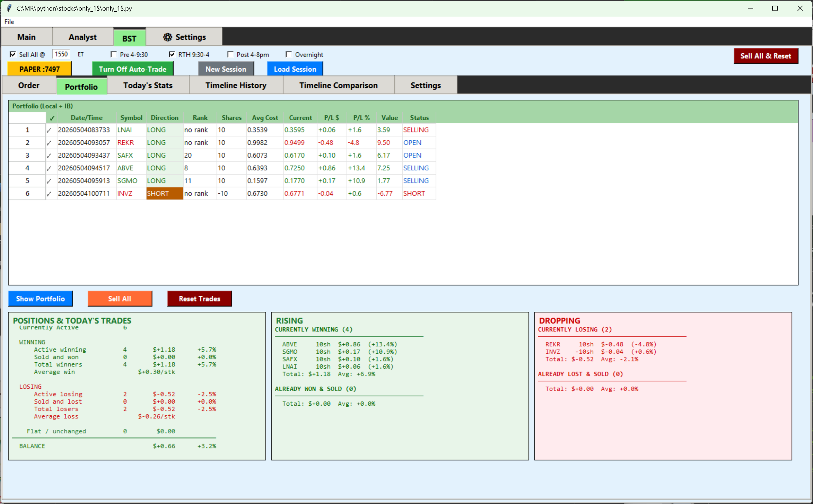Toggle the RTH 9:30-4 checkbox

tap(172, 54)
